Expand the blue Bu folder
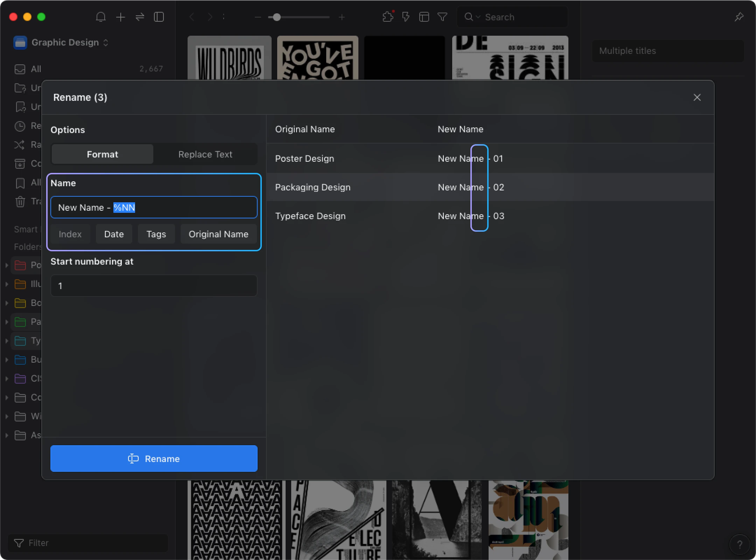 pos(7,360)
